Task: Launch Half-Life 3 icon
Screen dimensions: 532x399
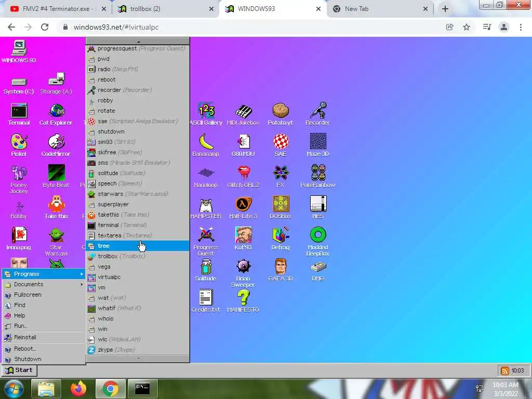Action: (x=243, y=208)
